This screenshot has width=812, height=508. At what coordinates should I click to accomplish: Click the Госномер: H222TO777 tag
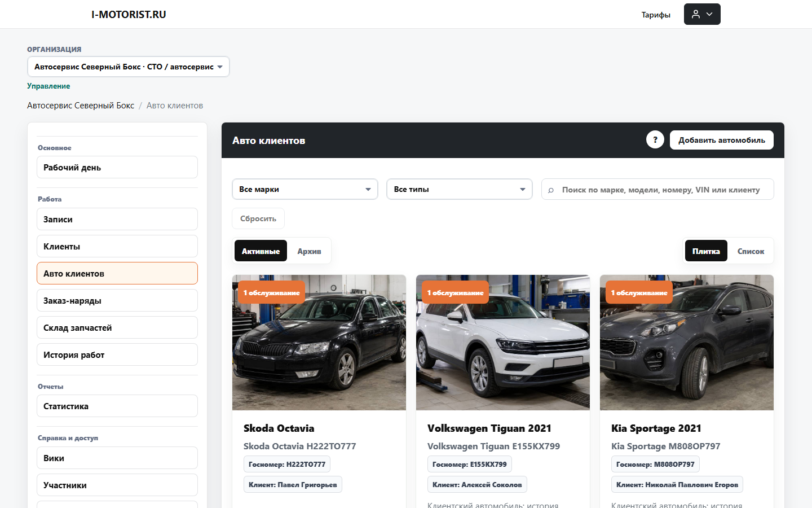point(287,465)
